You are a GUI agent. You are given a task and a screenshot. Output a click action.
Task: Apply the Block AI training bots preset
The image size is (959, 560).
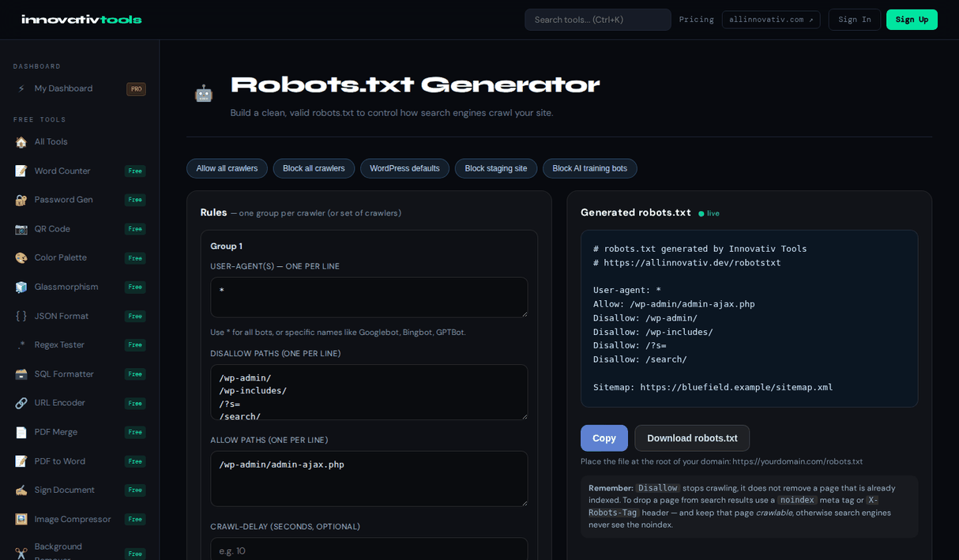[590, 168]
